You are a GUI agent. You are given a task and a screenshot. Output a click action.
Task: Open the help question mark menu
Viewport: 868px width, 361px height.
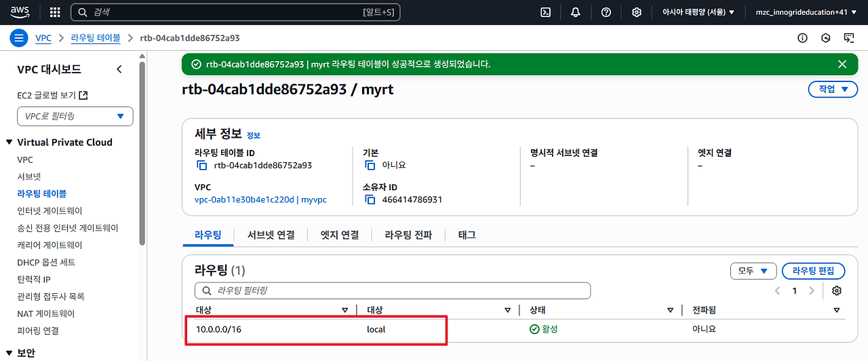pyautogui.click(x=606, y=12)
